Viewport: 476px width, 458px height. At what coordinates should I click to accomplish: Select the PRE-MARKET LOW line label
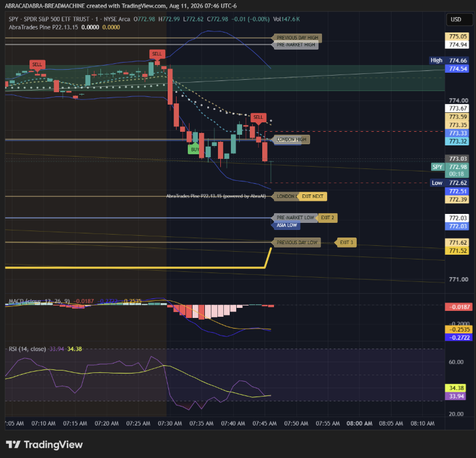click(295, 217)
